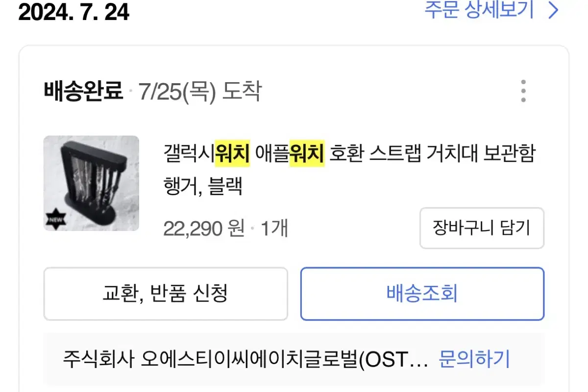Screen dimensions: 588x392
Task: Click highlighted 워치 in 애플워치
Action: point(307,155)
